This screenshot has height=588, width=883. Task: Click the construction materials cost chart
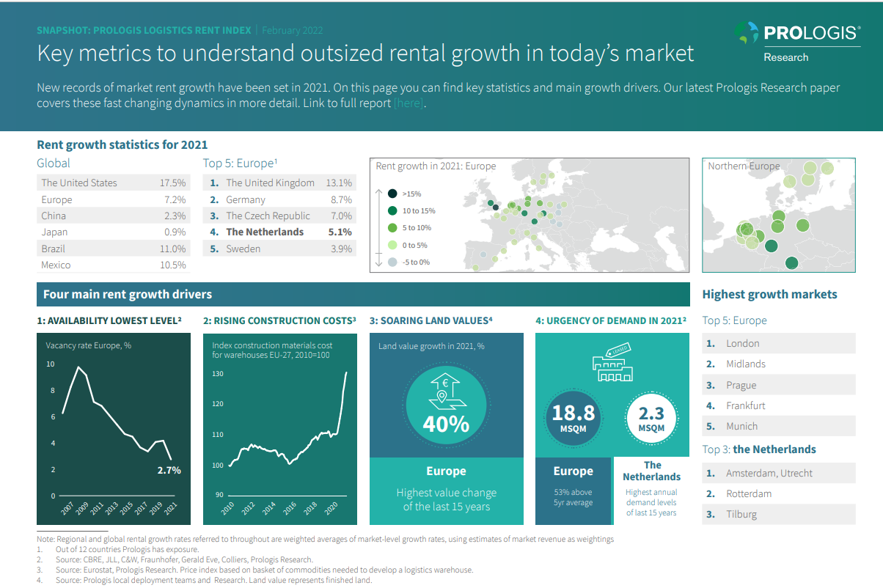tap(280, 429)
